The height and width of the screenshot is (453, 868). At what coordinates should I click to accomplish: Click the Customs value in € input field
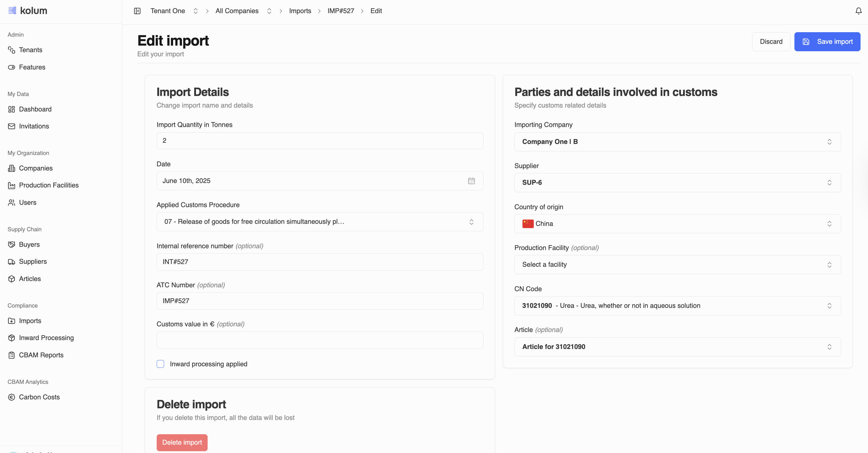319,340
